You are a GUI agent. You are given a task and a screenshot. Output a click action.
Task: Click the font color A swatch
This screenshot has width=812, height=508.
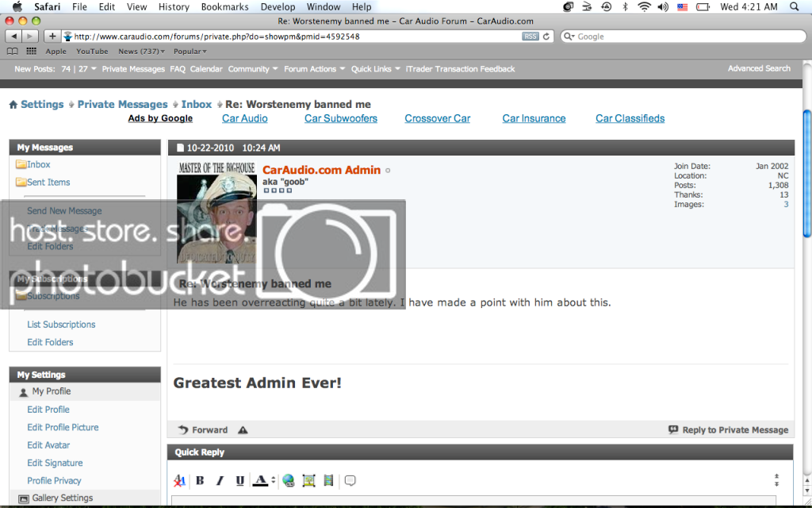click(260, 480)
